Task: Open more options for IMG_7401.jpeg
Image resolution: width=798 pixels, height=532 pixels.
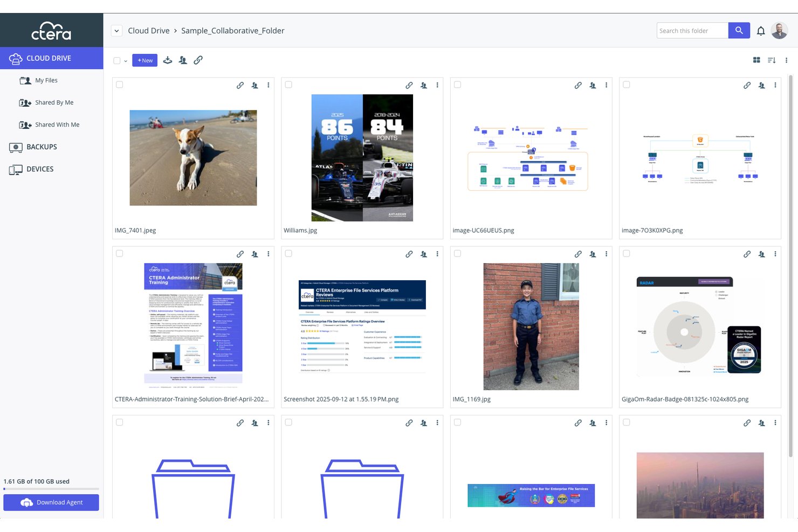Action: click(x=269, y=85)
